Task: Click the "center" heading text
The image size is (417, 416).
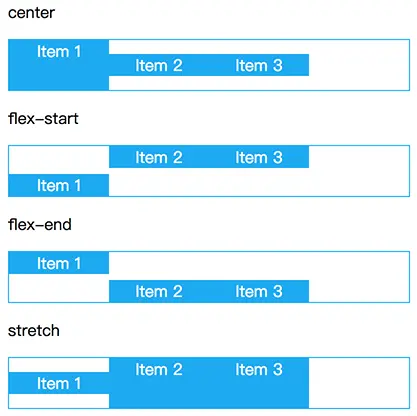Action: click(31, 13)
